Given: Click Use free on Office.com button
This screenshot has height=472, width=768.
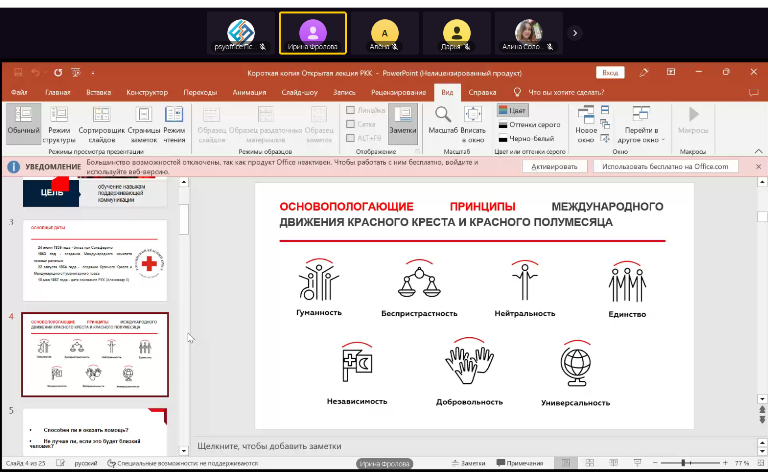Looking at the screenshot, I should coord(666,166).
